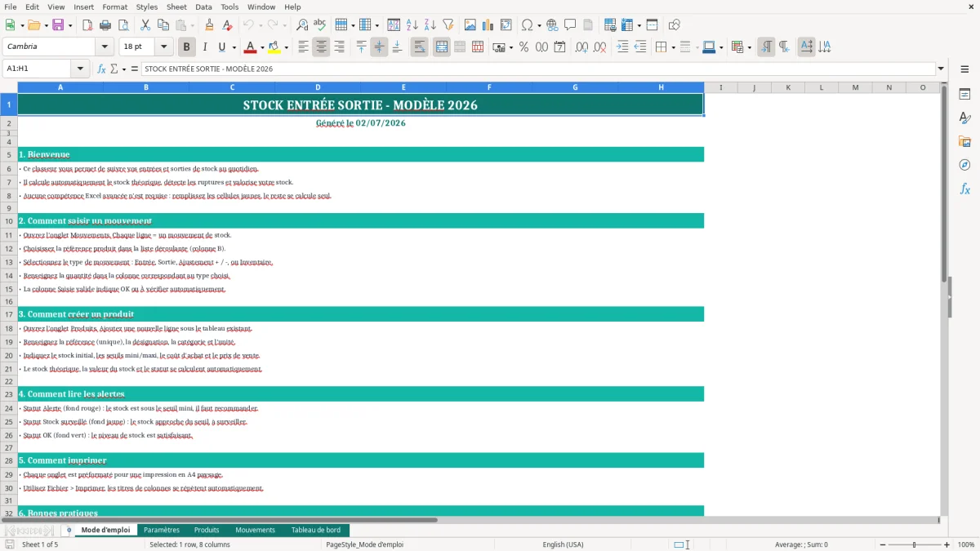Sort ascending A to Z
The height and width of the screenshot is (551, 980).
[x=412, y=25]
